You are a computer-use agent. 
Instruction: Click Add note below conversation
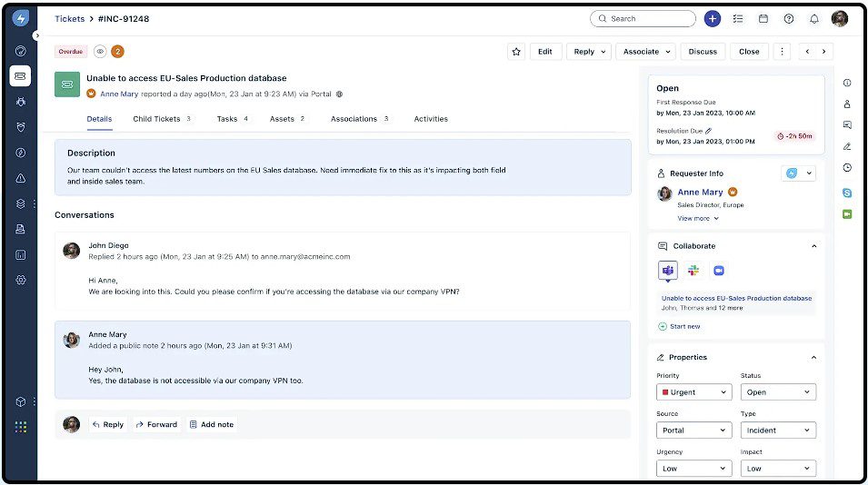pos(211,424)
